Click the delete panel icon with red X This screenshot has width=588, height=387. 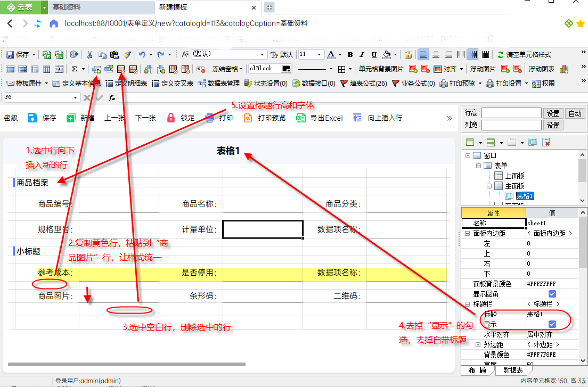pos(546,142)
